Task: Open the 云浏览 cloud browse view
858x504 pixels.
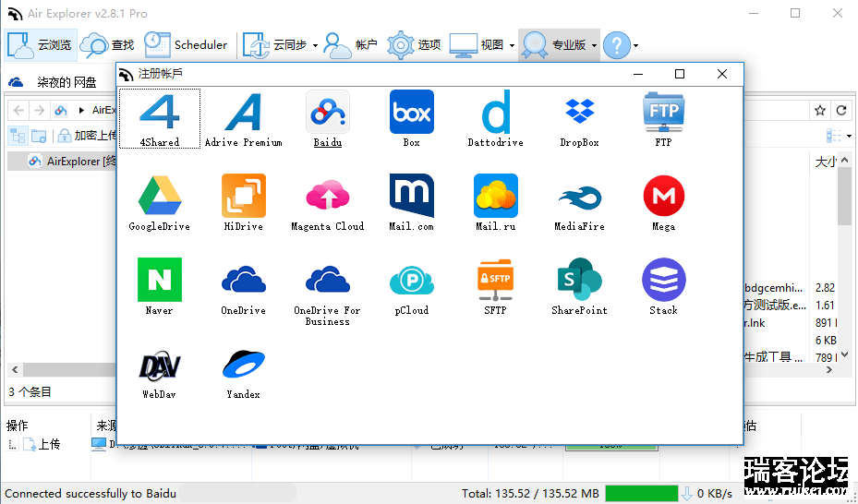Action: click(40, 45)
